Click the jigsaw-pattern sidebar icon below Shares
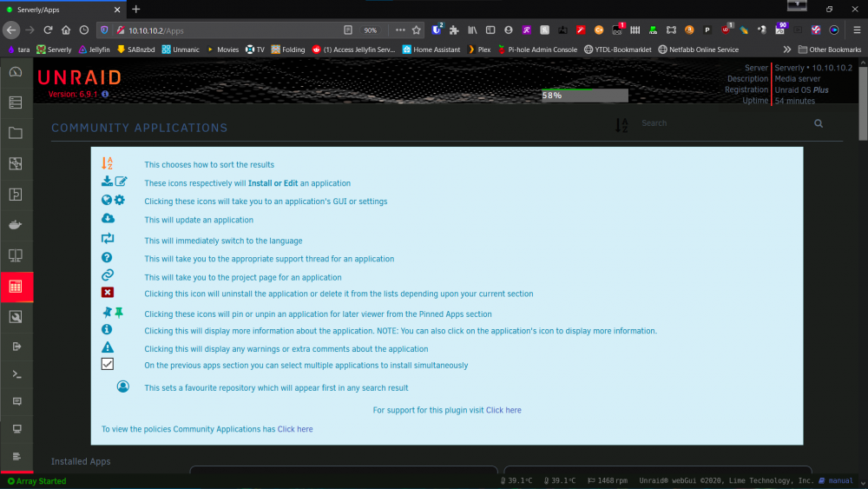 16,163
